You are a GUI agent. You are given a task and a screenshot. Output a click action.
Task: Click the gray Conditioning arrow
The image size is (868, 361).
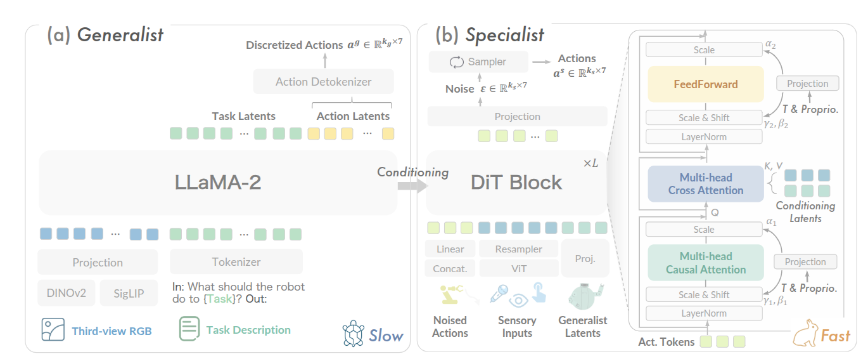point(412,185)
